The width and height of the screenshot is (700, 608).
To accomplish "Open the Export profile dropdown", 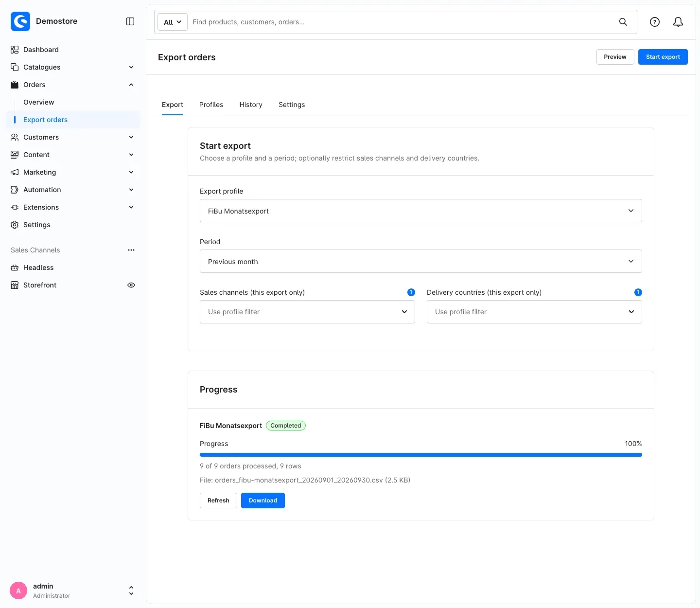I will coord(420,211).
